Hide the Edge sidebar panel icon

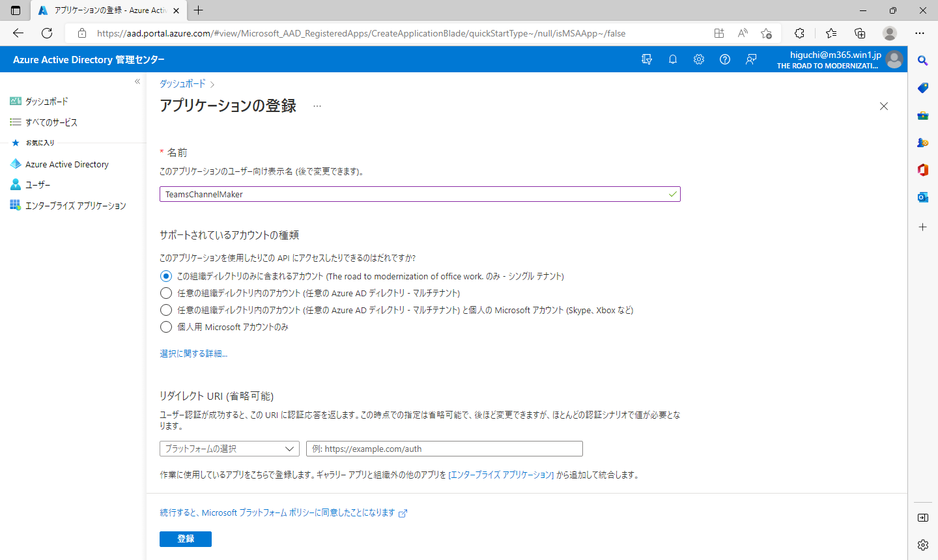pyautogui.click(x=923, y=518)
